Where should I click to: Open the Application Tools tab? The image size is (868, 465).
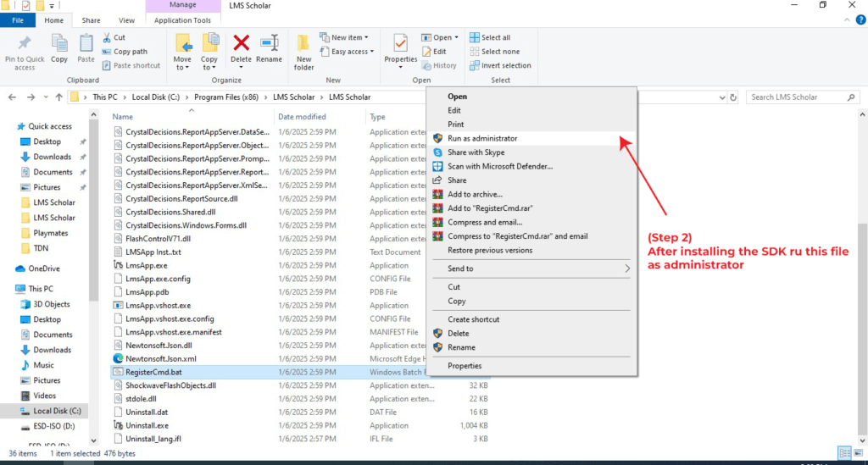[182, 20]
